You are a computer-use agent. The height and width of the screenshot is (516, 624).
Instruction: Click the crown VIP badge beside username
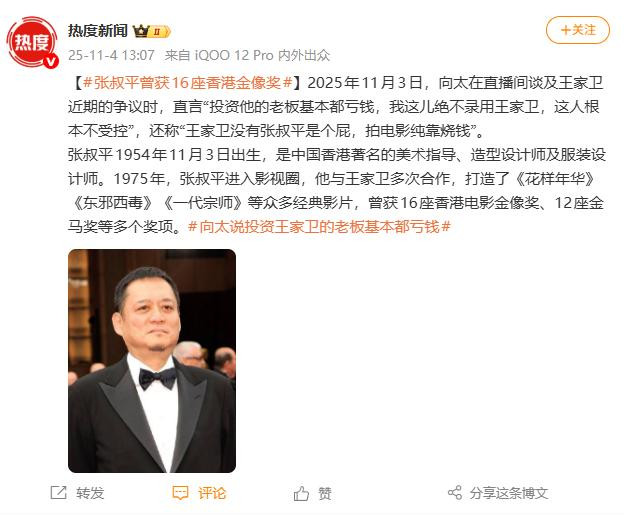[x=142, y=31]
